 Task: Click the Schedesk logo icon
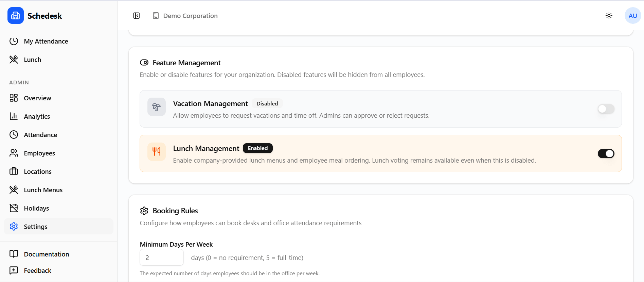pos(16,16)
